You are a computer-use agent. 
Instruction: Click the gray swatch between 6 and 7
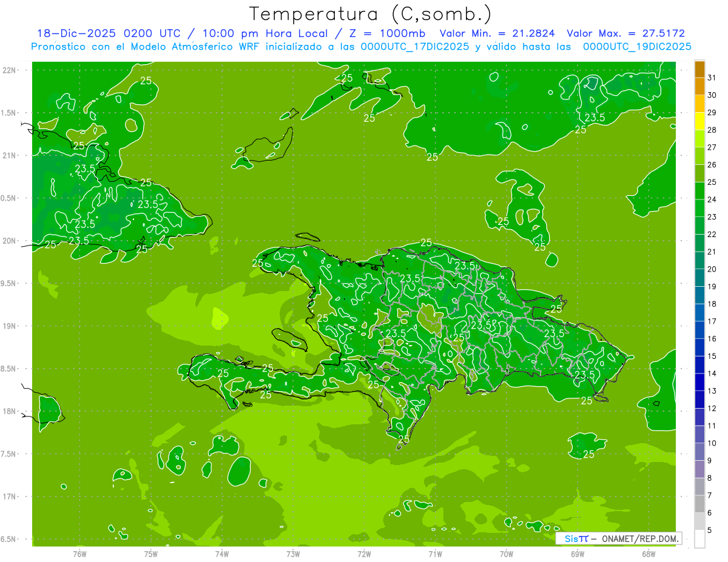[699, 504]
